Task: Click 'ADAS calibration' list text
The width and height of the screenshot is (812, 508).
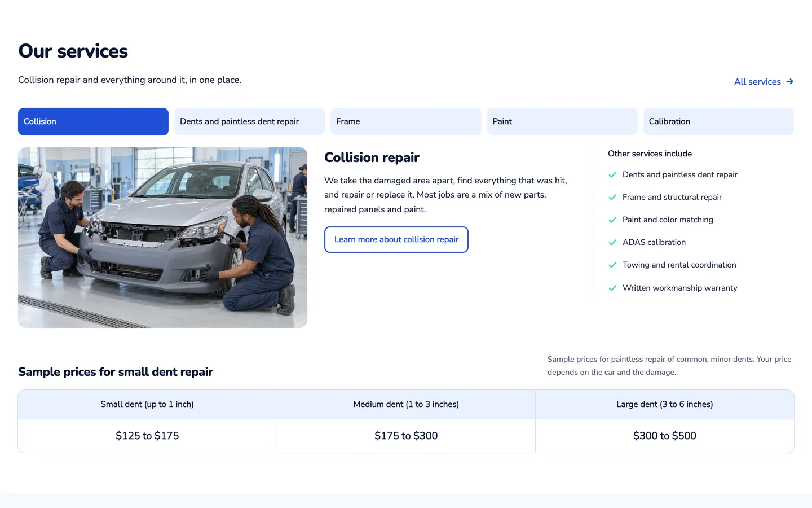Action: [654, 242]
